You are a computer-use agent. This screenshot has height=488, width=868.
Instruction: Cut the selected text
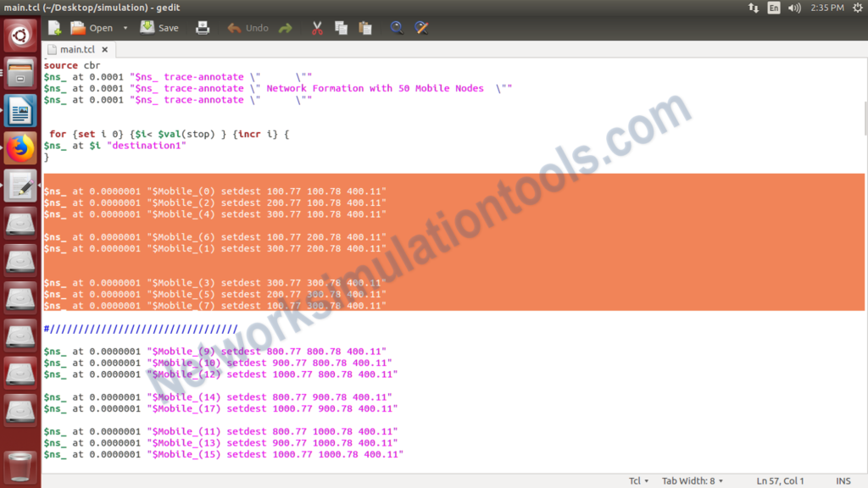[316, 27]
